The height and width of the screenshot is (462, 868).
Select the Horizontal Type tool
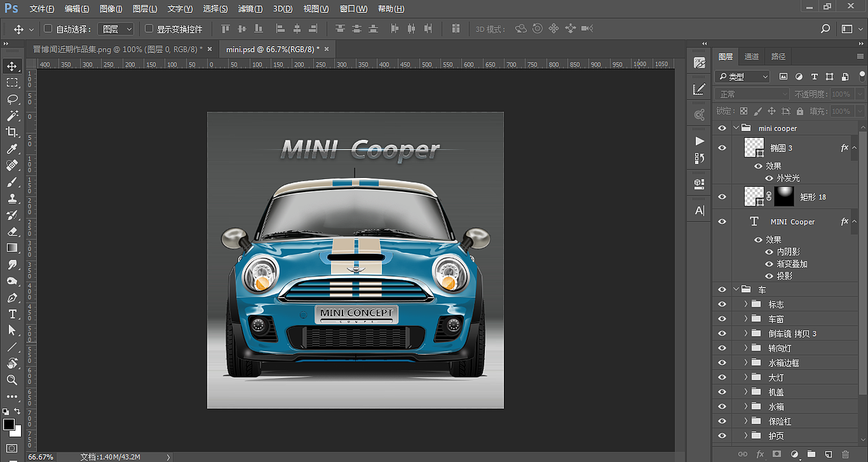click(12, 314)
